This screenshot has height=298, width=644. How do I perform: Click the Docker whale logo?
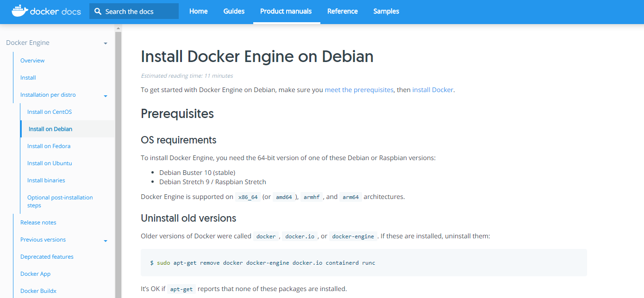pyautogui.click(x=19, y=11)
